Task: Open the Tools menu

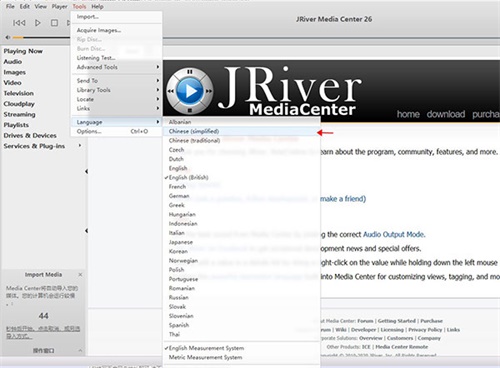Action: click(x=79, y=6)
